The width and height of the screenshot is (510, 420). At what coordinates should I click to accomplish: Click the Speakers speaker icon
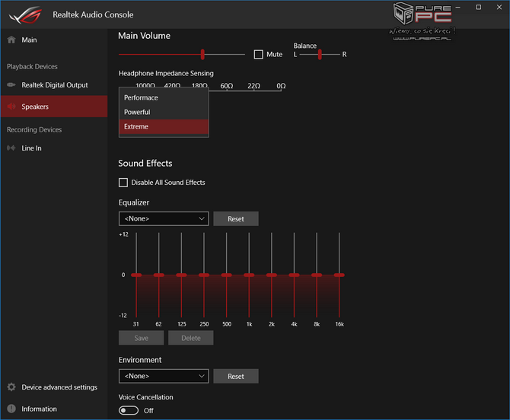click(11, 107)
